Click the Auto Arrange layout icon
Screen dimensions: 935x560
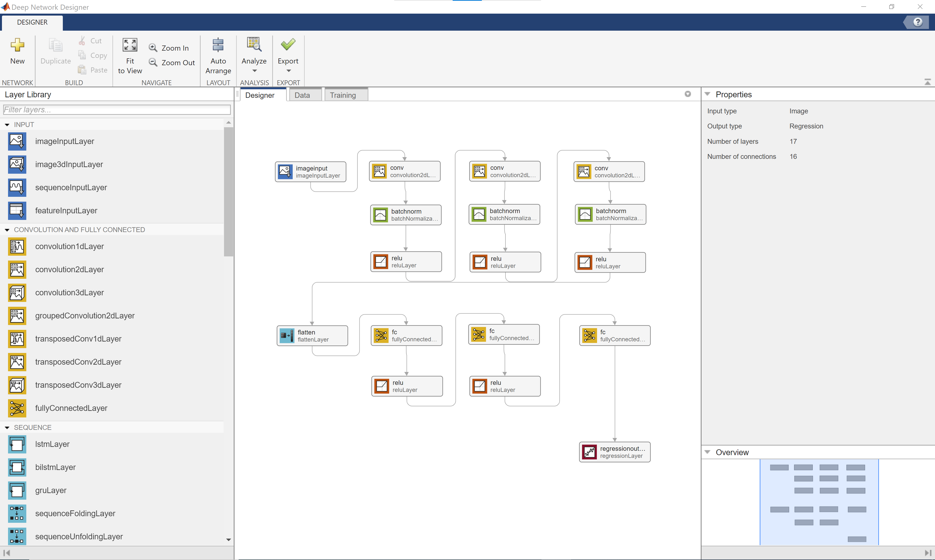(x=218, y=45)
